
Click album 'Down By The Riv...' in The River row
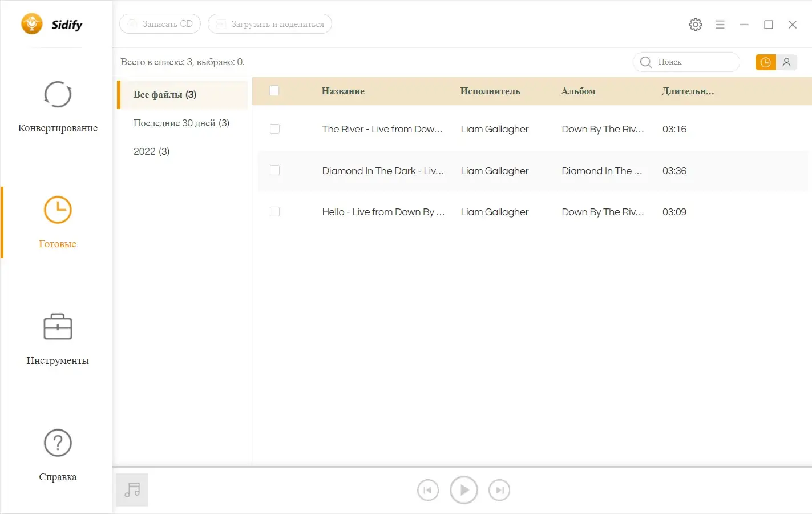click(603, 129)
